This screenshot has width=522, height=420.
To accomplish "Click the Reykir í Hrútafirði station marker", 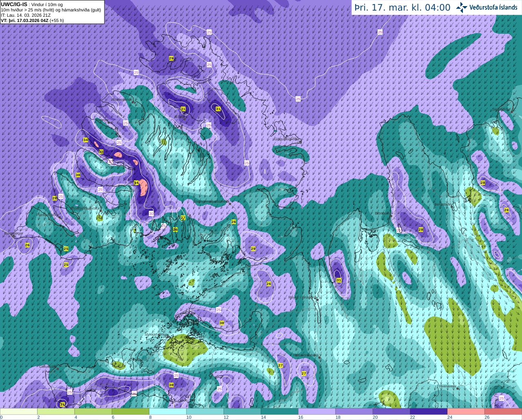I will click(317, 299).
